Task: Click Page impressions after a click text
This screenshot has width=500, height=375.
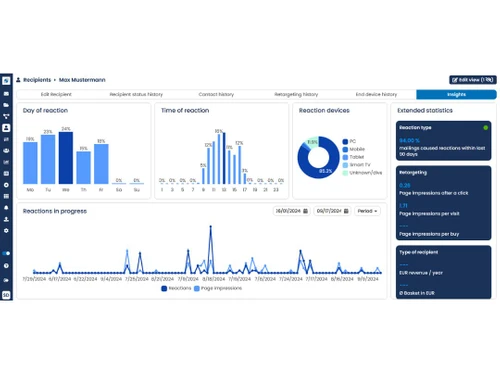Action: click(x=434, y=193)
